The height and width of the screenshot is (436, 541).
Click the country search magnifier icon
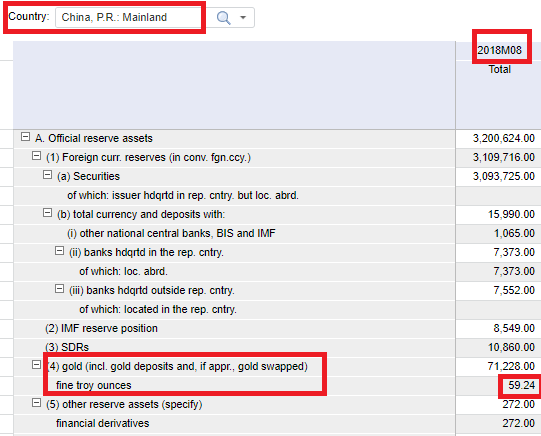coord(223,18)
